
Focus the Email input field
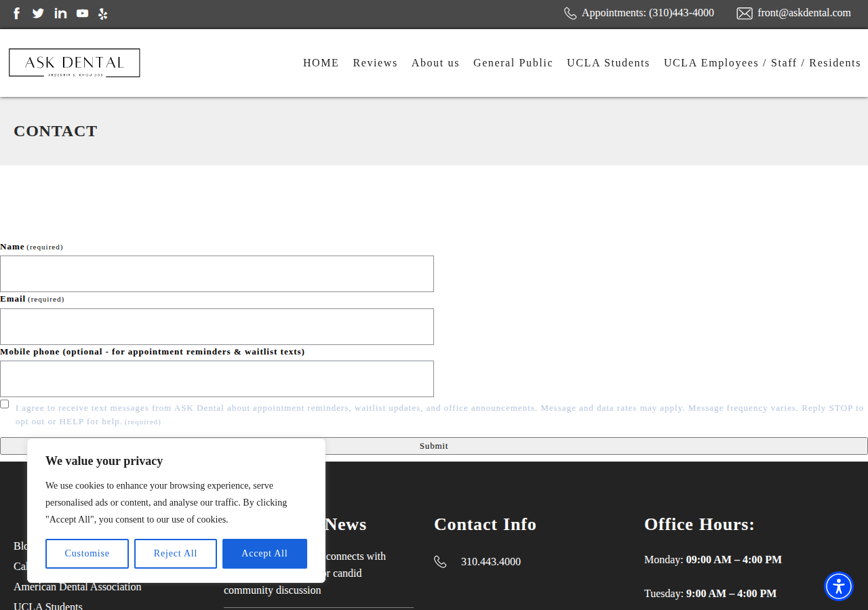217,327
